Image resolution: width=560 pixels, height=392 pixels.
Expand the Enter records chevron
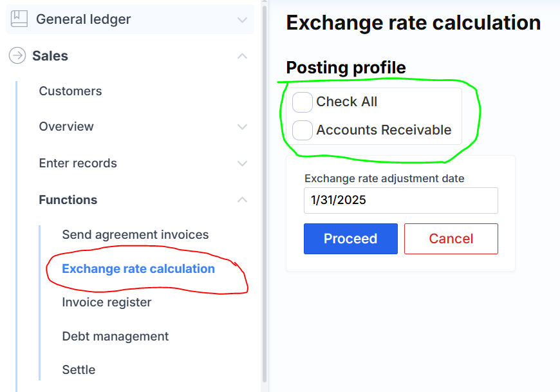(x=242, y=163)
